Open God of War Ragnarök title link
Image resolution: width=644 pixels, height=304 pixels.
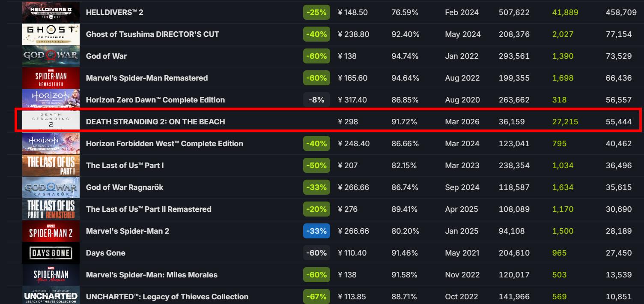[124, 187]
